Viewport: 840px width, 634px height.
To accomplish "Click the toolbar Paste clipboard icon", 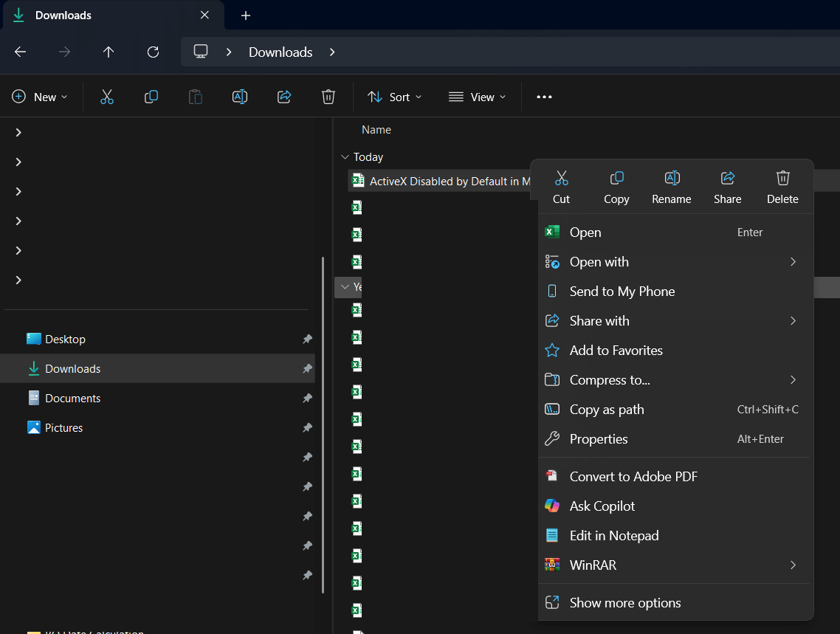I will click(x=196, y=97).
